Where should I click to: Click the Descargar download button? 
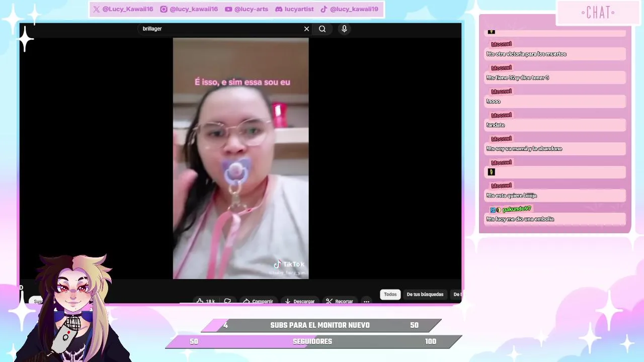(x=299, y=301)
